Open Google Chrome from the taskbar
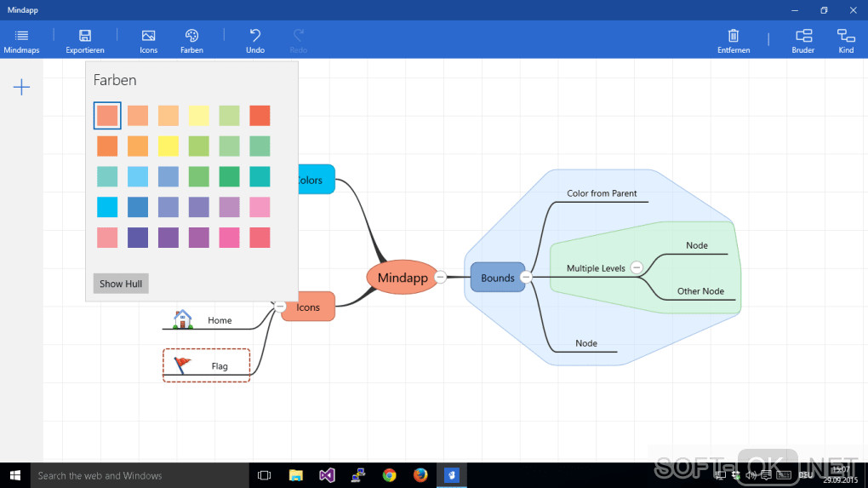 pos(389,475)
